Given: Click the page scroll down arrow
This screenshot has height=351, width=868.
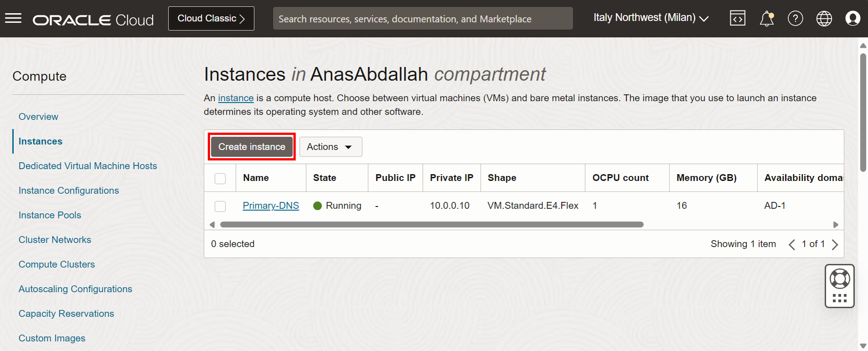Looking at the screenshot, I should (863, 346).
